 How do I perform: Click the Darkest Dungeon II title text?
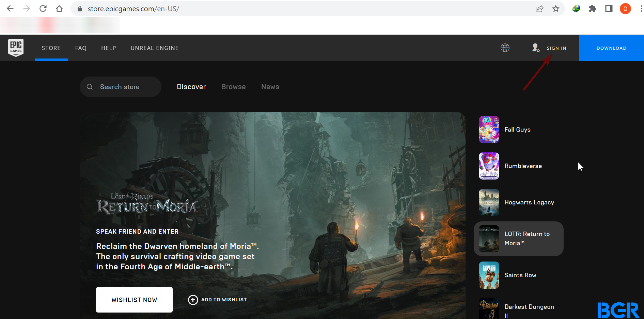click(529, 311)
